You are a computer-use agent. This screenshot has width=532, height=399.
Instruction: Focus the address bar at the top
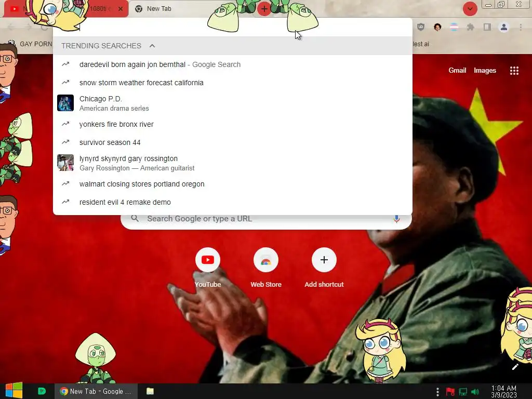point(233,27)
